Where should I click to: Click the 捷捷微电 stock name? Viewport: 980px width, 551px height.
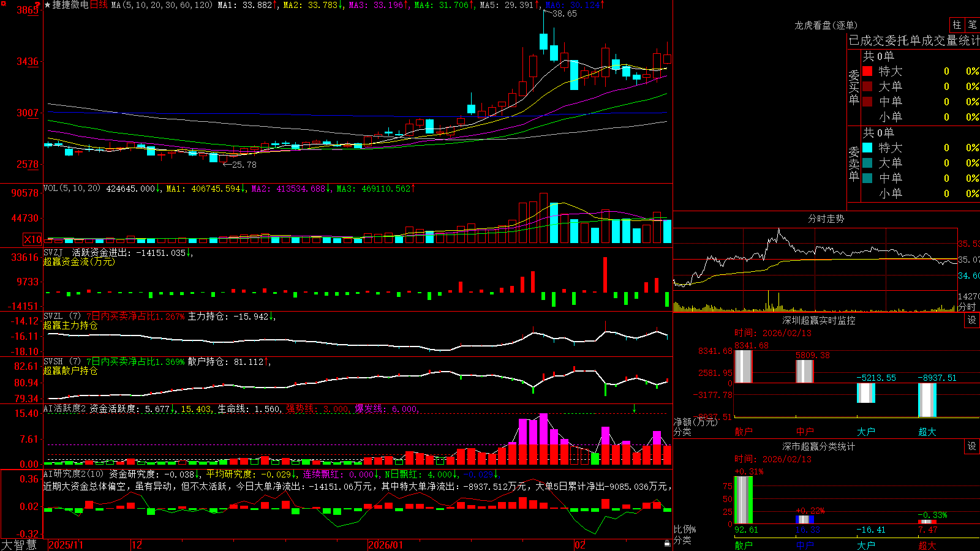(x=70, y=5)
